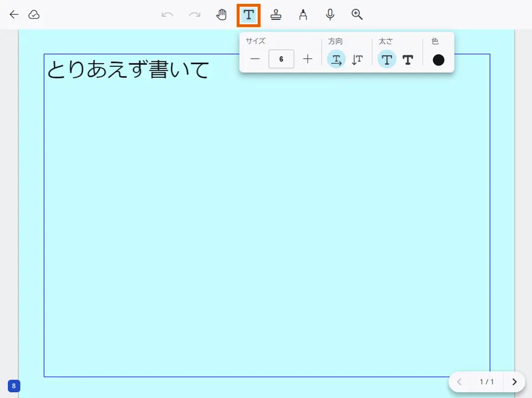Activate the zoom magnifier tool
The image size is (532, 398).
356,14
